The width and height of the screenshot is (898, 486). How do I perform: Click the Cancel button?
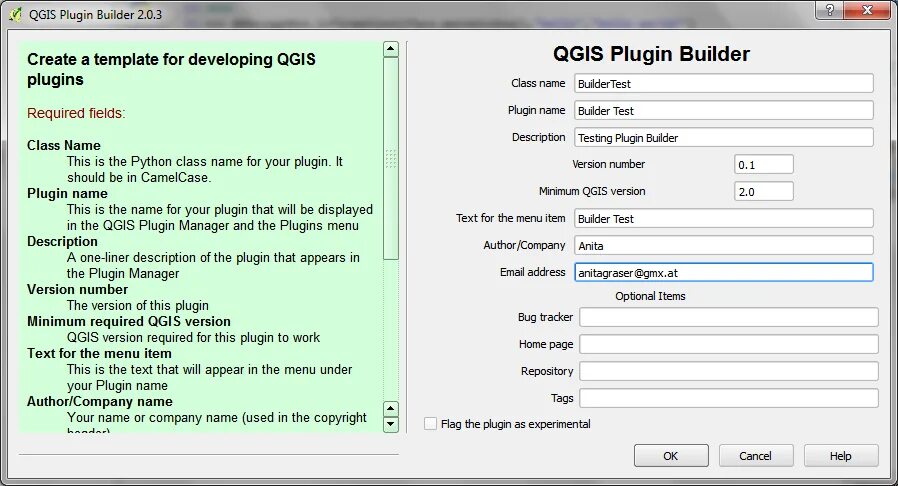pos(755,456)
